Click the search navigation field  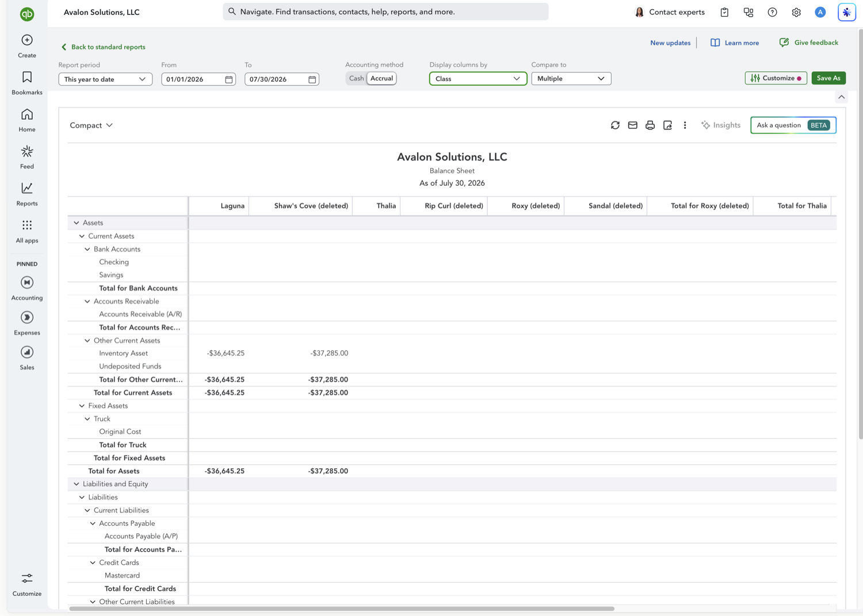pyautogui.click(x=385, y=12)
